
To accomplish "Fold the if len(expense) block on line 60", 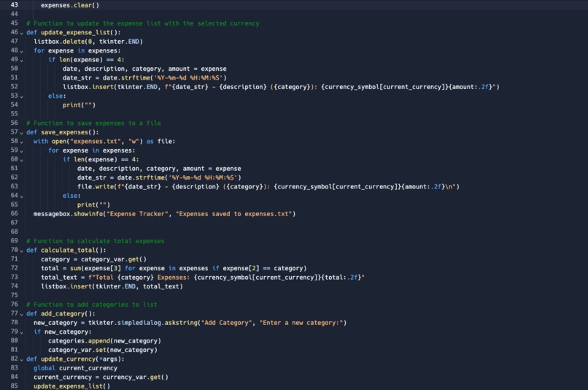I will pos(21,160).
